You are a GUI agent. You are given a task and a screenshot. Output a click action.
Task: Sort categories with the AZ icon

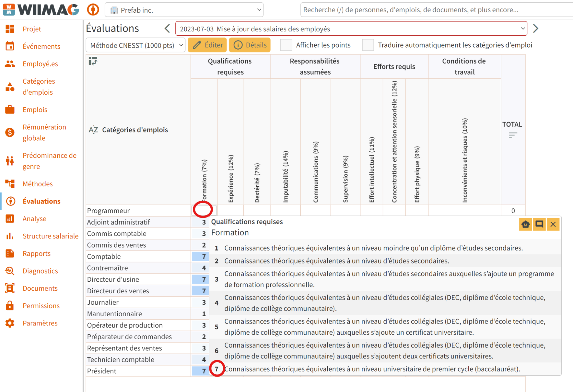93,130
